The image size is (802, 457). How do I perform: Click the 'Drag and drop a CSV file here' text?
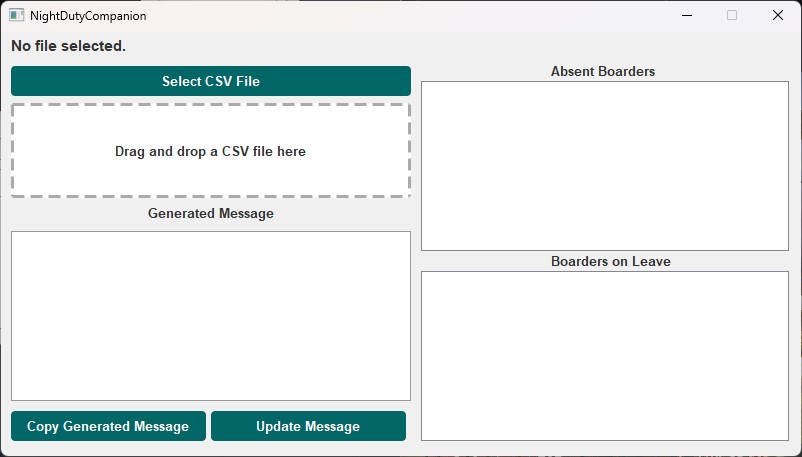(x=210, y=152)
